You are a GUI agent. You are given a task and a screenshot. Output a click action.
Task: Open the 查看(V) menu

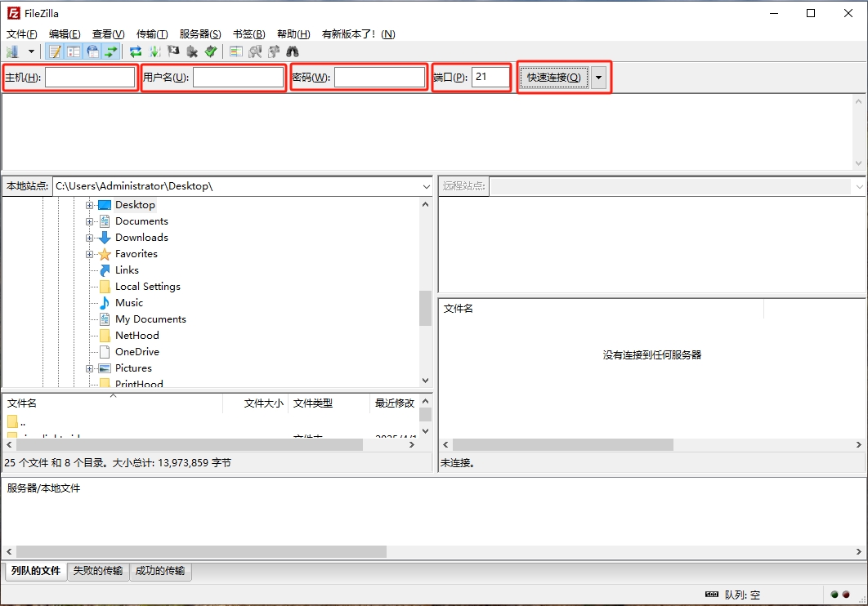click(x=109, y=34)
